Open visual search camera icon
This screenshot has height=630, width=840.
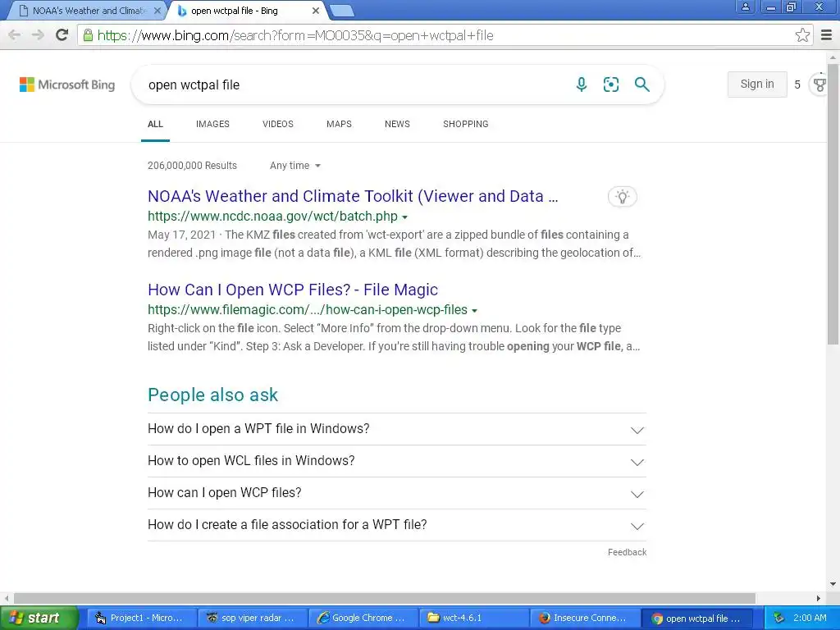pos(610,84)
